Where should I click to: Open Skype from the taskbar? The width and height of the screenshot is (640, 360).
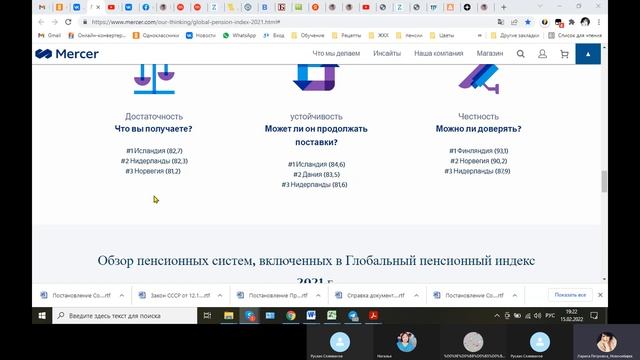[249, 316]
